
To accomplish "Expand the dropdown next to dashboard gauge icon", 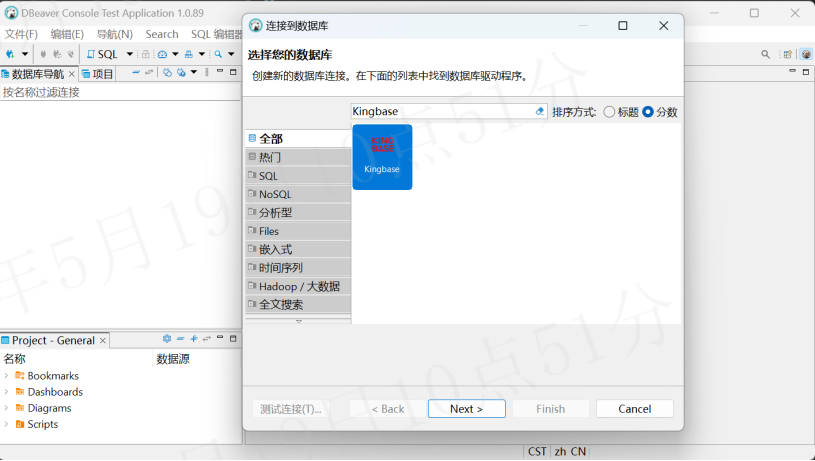I will 175,54.
